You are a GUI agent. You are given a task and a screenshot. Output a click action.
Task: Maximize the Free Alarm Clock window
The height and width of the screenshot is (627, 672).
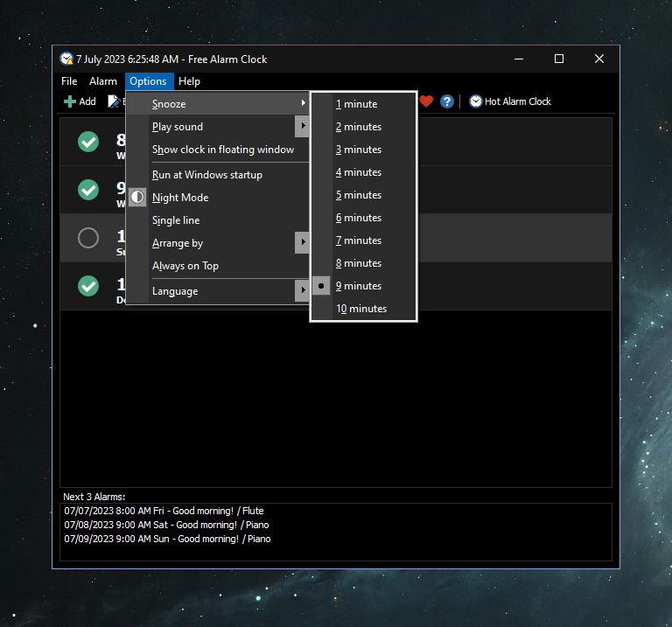coord(559,59)
